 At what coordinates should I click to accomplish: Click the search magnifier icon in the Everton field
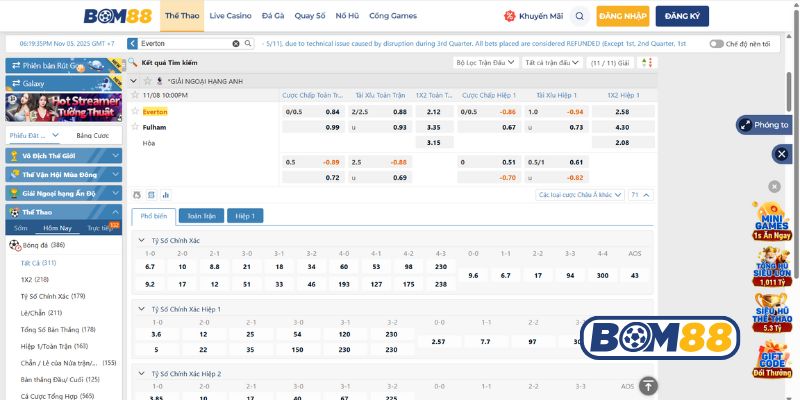point(248,44)
